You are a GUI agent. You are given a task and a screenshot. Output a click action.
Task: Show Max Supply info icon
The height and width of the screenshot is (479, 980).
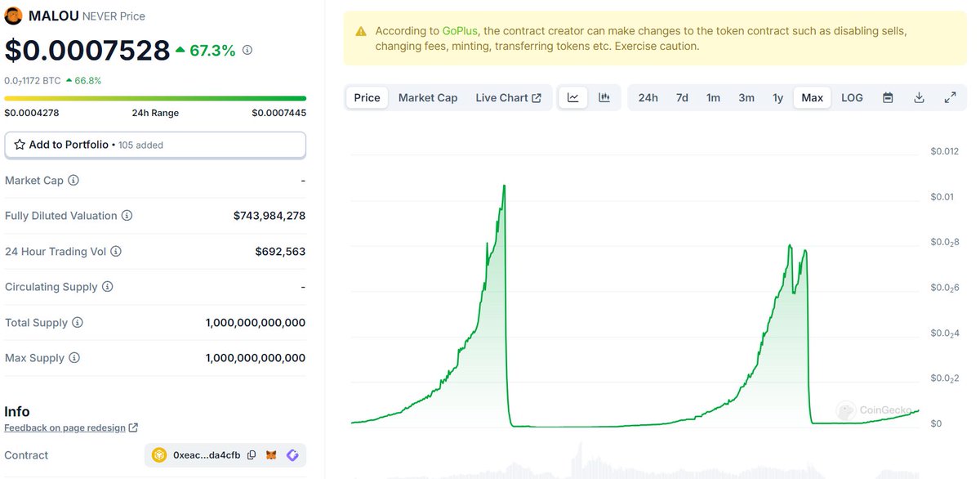(x=74, y=358)
